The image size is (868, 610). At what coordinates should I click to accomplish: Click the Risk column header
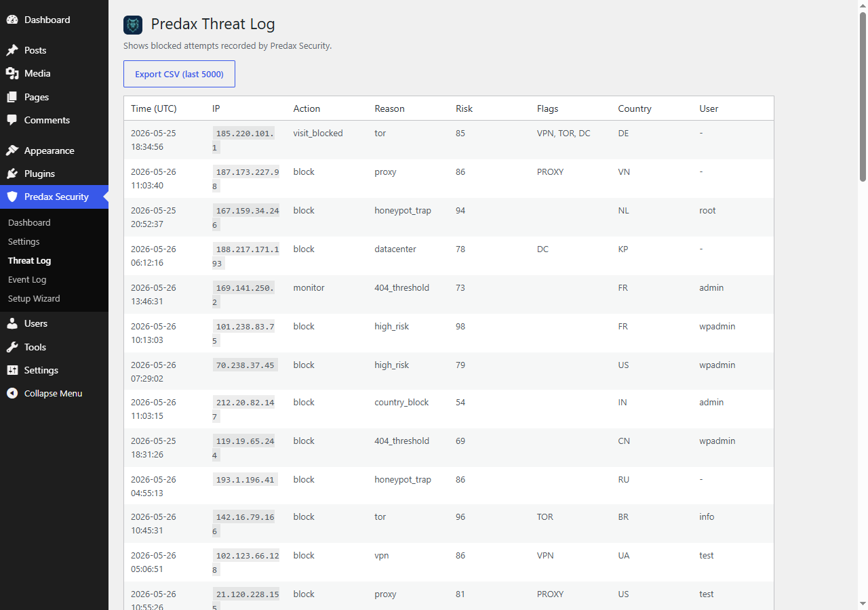point(465,108)
